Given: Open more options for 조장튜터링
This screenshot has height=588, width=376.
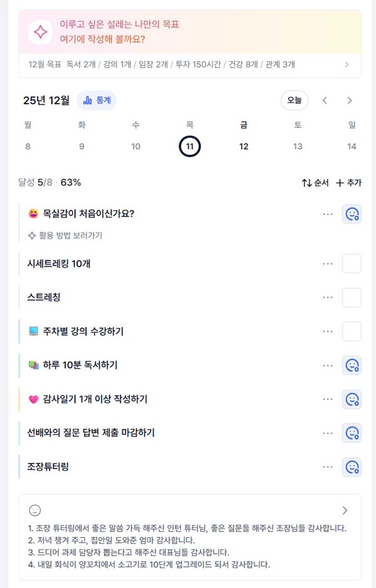Looking at the screenshot, I should 328,467.
